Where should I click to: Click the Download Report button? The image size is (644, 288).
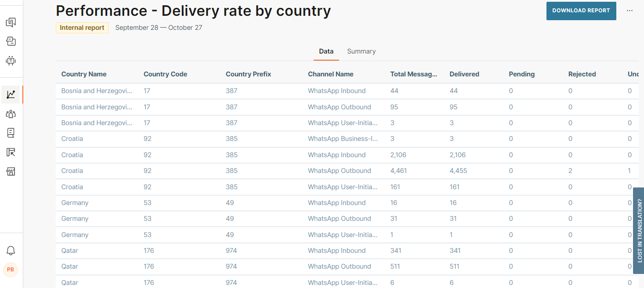point(581,11)
